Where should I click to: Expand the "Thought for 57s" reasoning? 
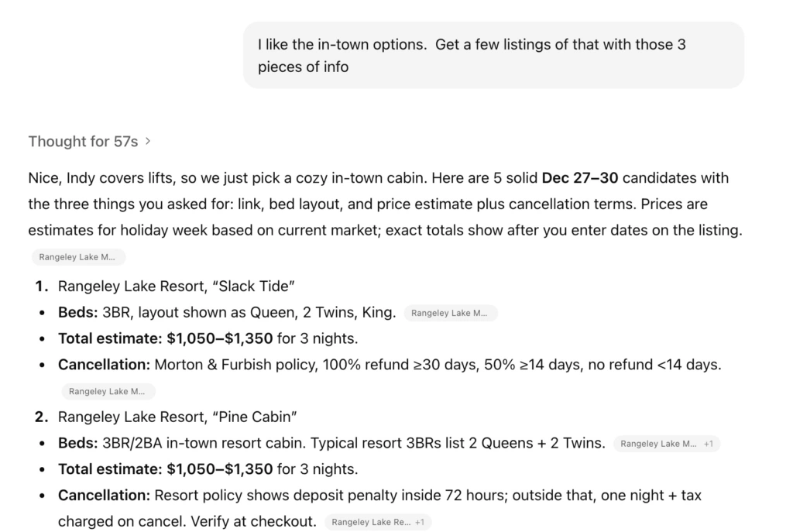[83, 142]
